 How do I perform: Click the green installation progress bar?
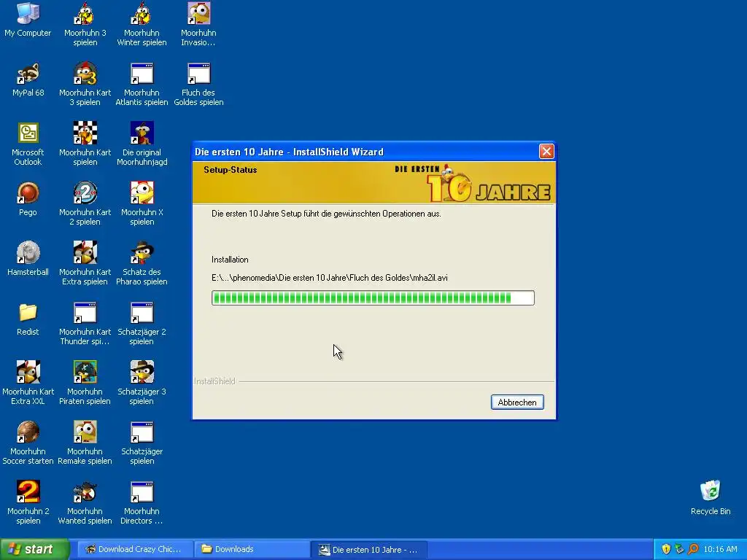click(373, 298)
